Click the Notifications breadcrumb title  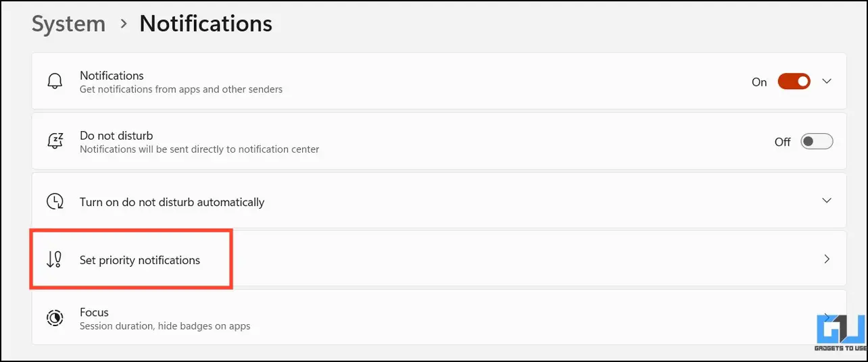click(206, 24)
